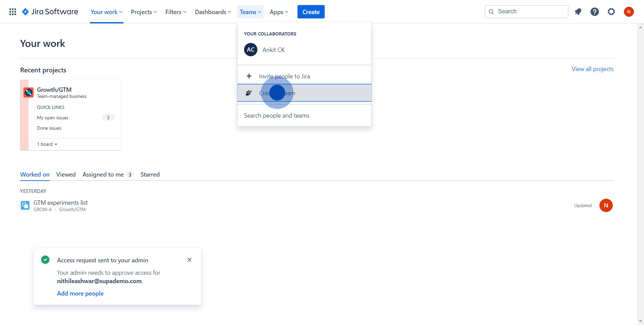
Task: Click the Jira Software logo
Action: pyautogui.click(x=50, y=11)
